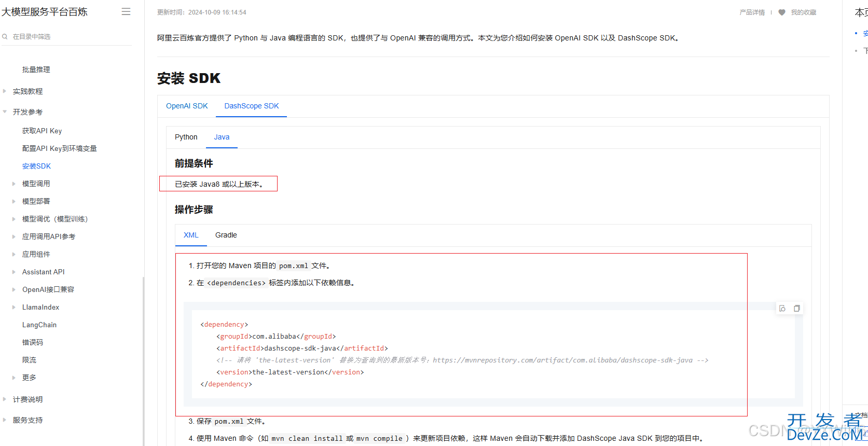Click the sidebar vertical scrollbar

[143, 360]
